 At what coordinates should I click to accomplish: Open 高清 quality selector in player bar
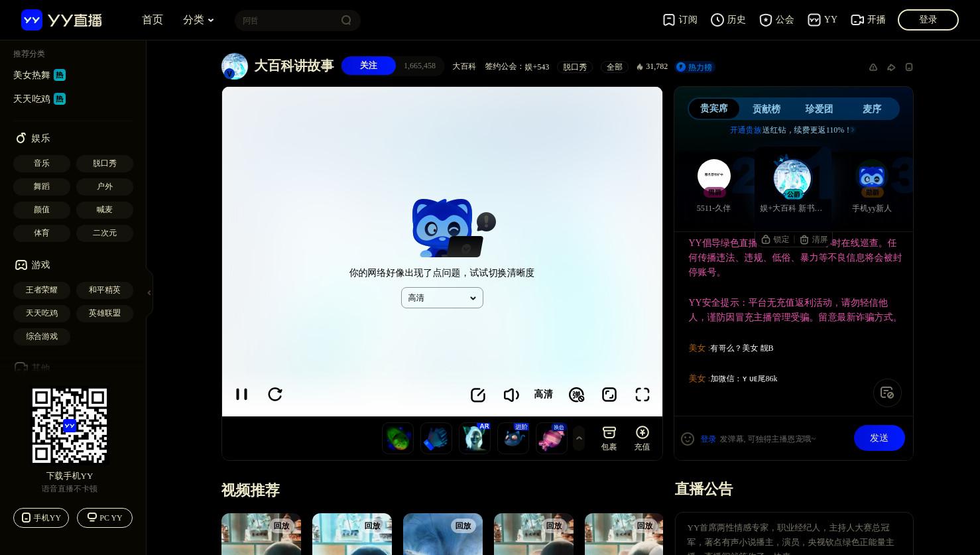pyautogui.click(x=543, y=395)
